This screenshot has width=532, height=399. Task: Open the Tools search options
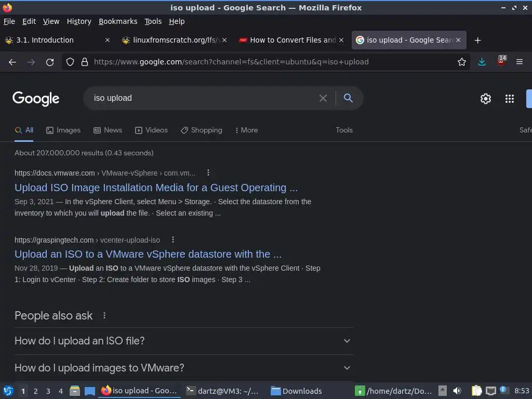344,130
